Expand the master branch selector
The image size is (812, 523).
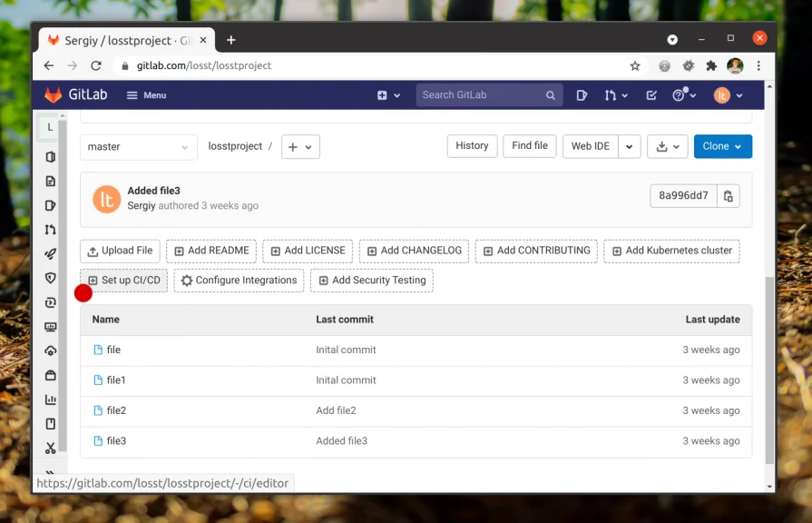(x=137, y=146)
